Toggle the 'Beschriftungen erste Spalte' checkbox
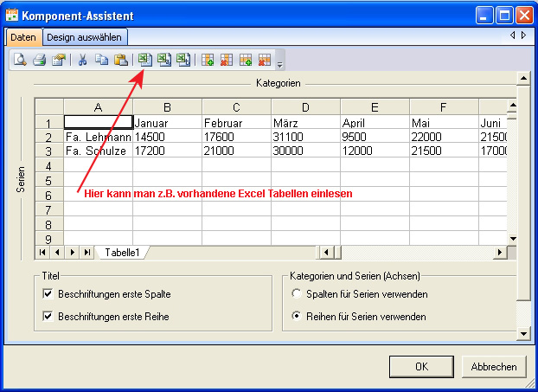 pos(48,294)
